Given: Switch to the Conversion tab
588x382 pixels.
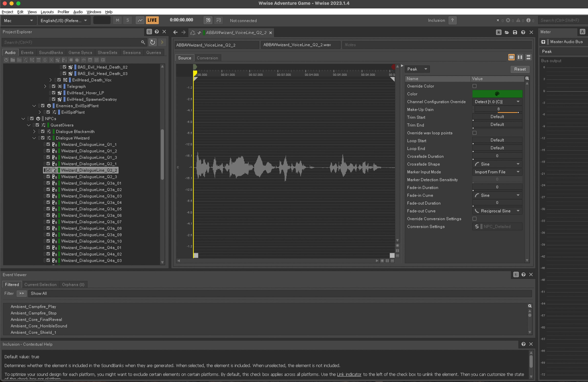Looking at the screenshot, I should pyautogui.click(x=207, y=58).
